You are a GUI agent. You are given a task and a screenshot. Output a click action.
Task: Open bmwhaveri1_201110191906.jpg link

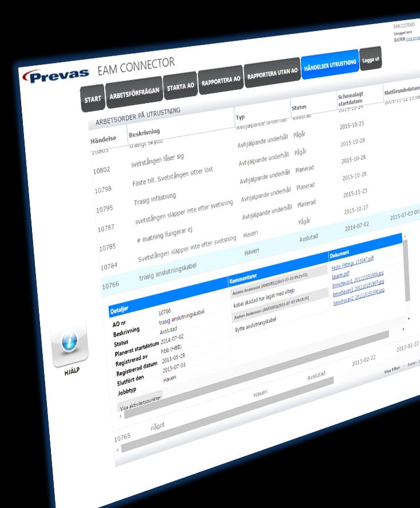(358, 279)
